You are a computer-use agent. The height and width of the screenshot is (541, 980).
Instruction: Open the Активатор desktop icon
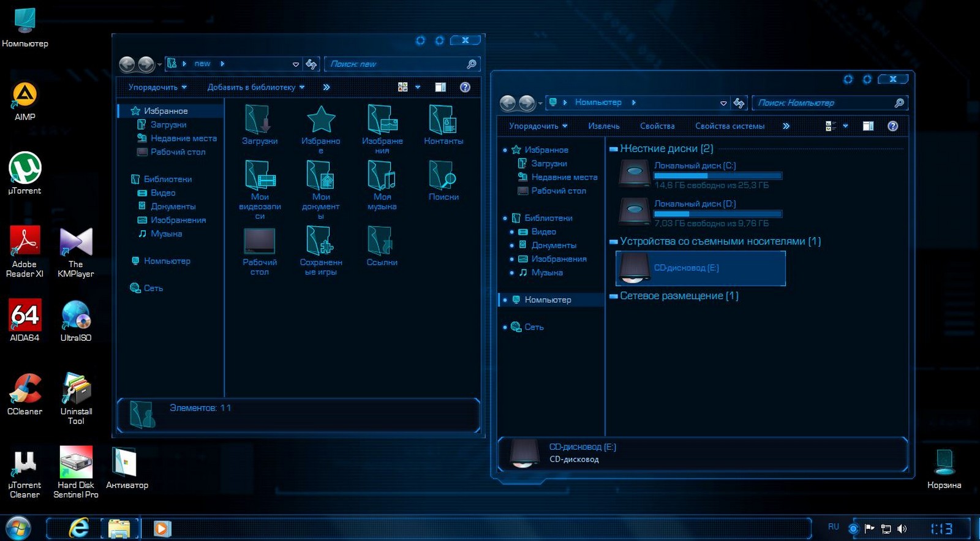click(x=127, y=468)
